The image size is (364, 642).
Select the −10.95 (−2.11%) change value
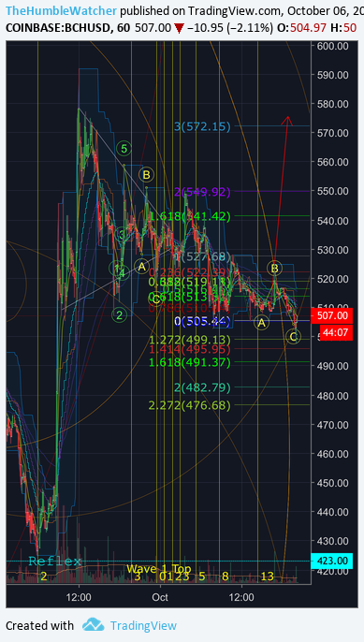(x=229, y=28)
